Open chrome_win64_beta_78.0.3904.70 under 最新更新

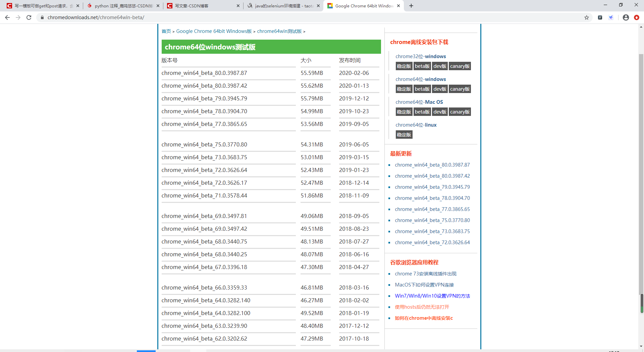click(x=432, y=198)
